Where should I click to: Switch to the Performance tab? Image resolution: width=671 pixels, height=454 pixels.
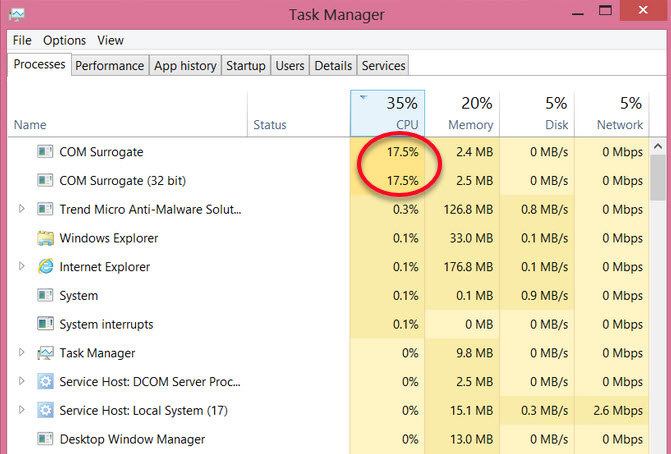[109, 66]
